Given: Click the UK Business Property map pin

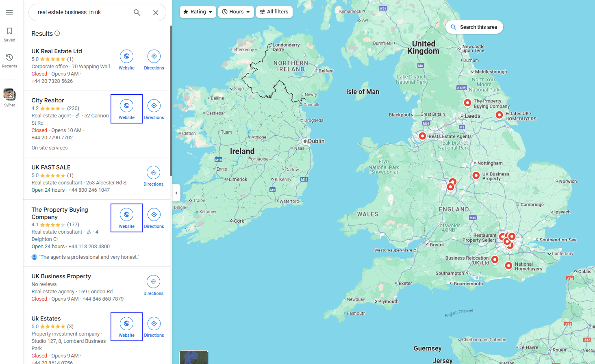Looking at the screenshot, I should (x=476, y=175).
